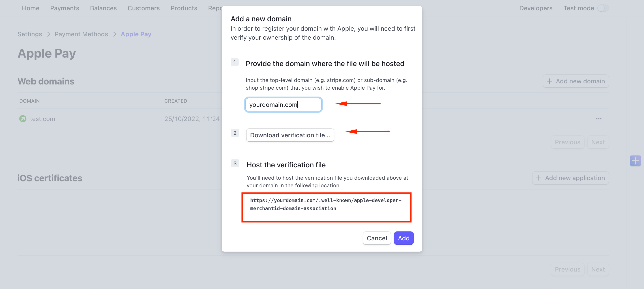Click chevron between Payment Methods and Apple Pay
This screenshot has height=289, width=644.
tap(114, 34)
